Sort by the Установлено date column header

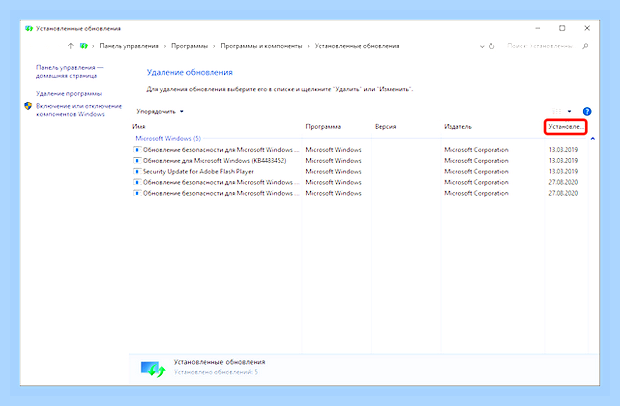coord(565,127)
